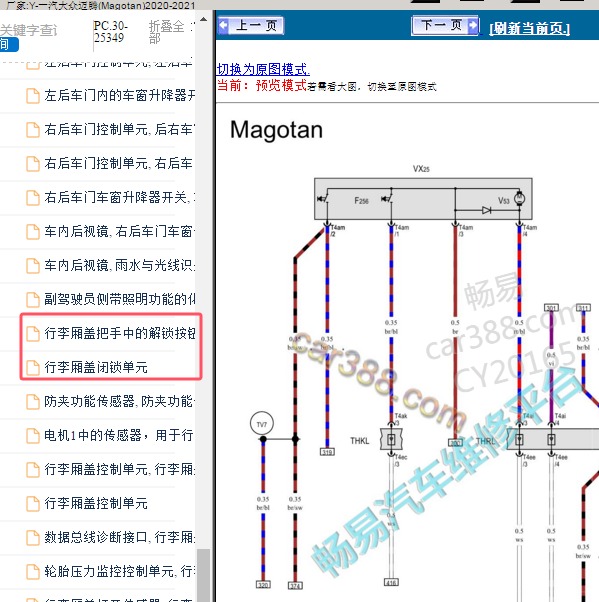
Task: Click the THKL connector label
Action: tap(359, 441)
